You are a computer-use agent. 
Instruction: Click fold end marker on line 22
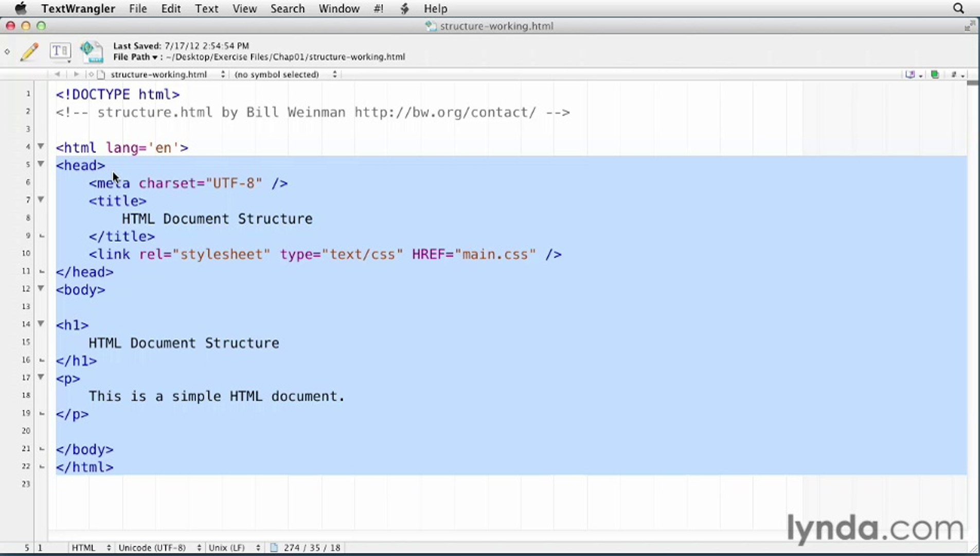pyautogui.click(x=42, y=467)
